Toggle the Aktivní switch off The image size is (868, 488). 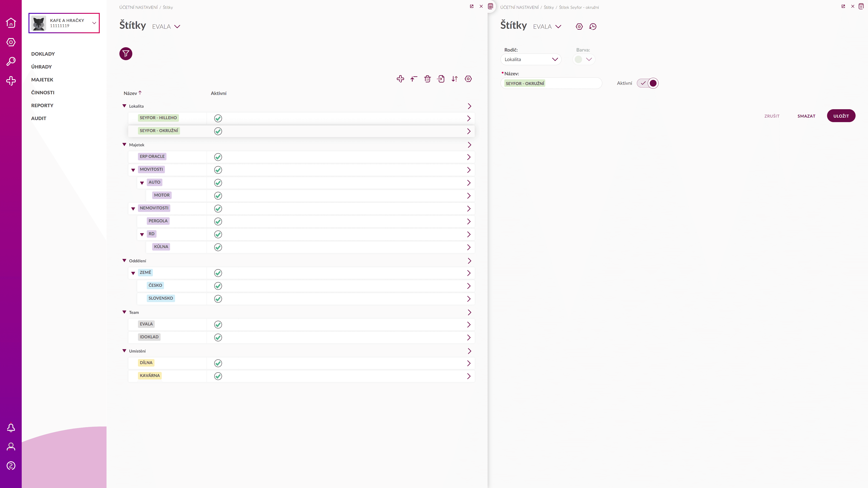pos(647,83)
